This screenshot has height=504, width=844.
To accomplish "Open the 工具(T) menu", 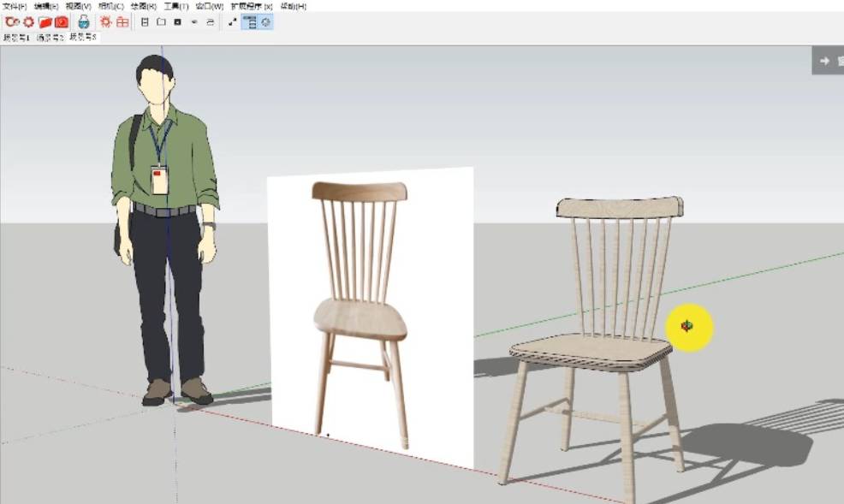I will 176,7.
